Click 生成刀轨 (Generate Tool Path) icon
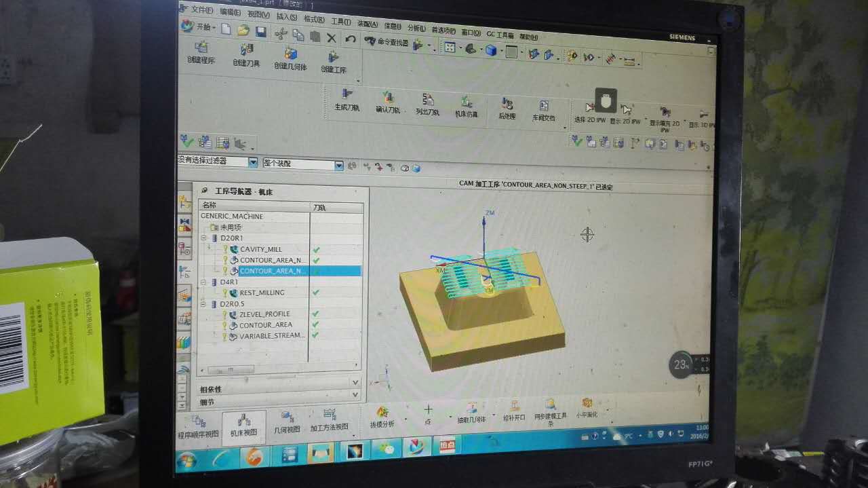The height and width of the screenshot is (488, 868). coord(347,96)
